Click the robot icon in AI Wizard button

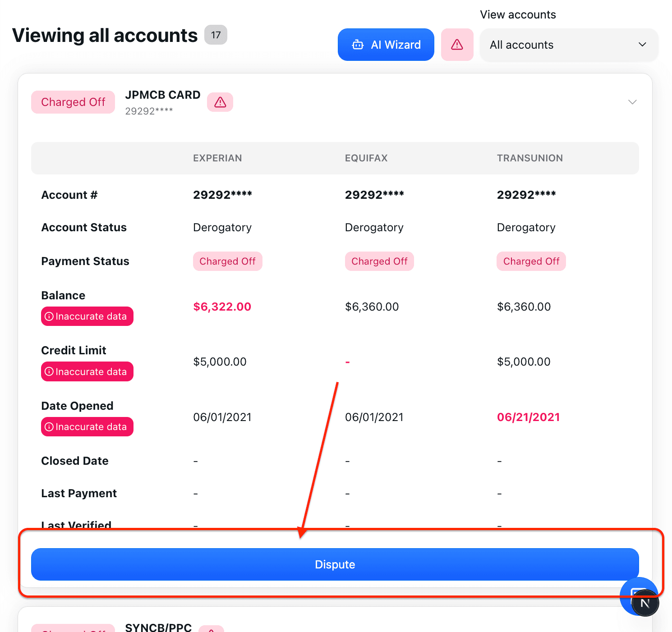(x=358, y=45)
